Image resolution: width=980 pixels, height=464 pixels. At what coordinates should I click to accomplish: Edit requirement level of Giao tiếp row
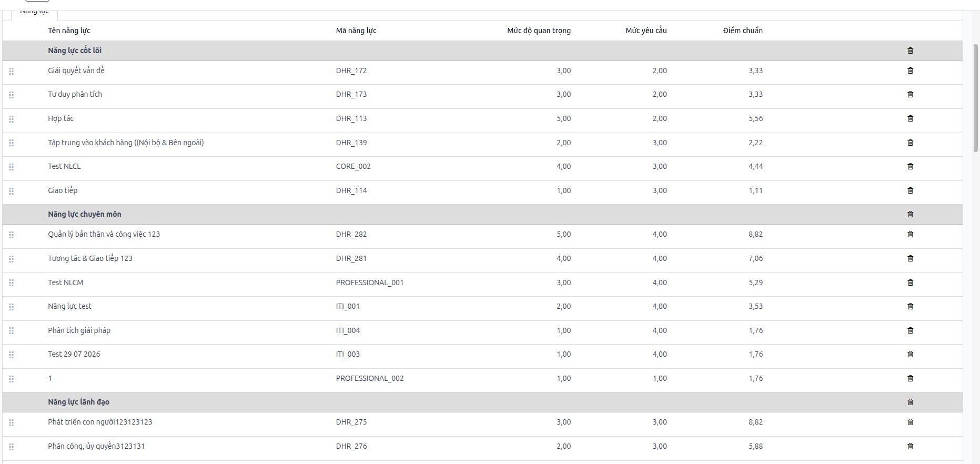point(660,190)
